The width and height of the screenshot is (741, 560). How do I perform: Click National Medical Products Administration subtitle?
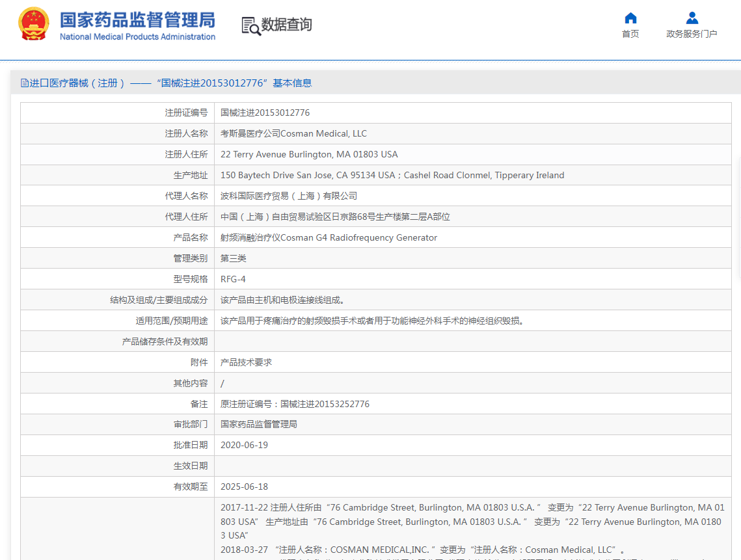tap(137, 37)
